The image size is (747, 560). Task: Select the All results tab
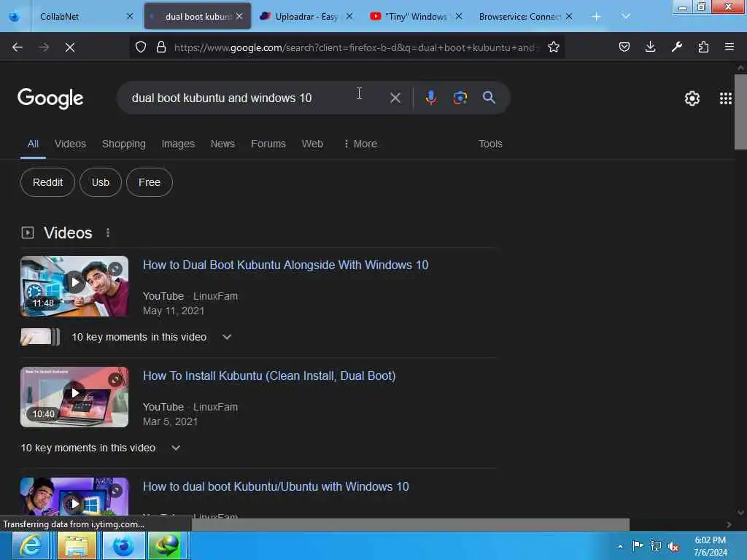[x=33, y=144]
